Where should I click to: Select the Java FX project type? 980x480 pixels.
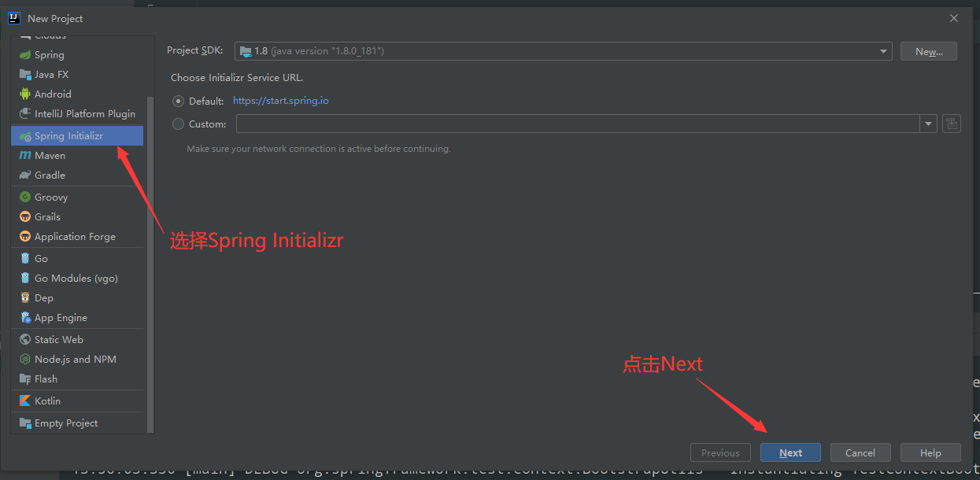coord(50,74)
